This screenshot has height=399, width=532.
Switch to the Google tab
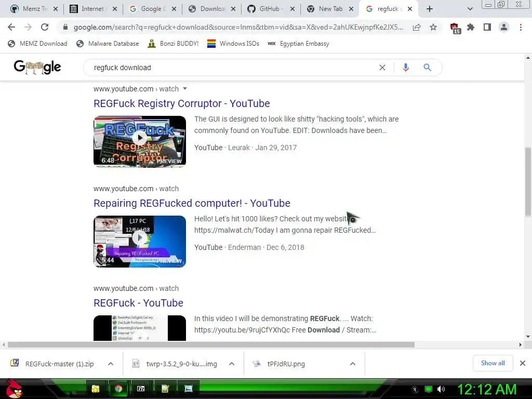click(x=148, y=9)
